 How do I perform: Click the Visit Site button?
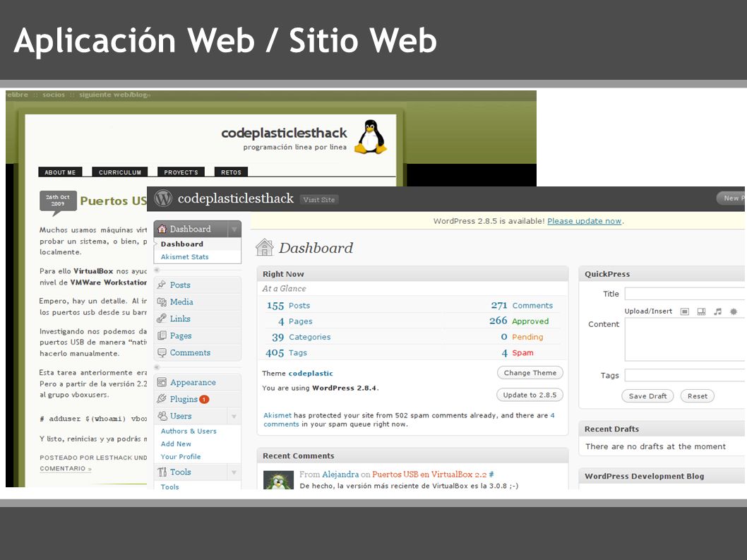[x=319, y=200]
